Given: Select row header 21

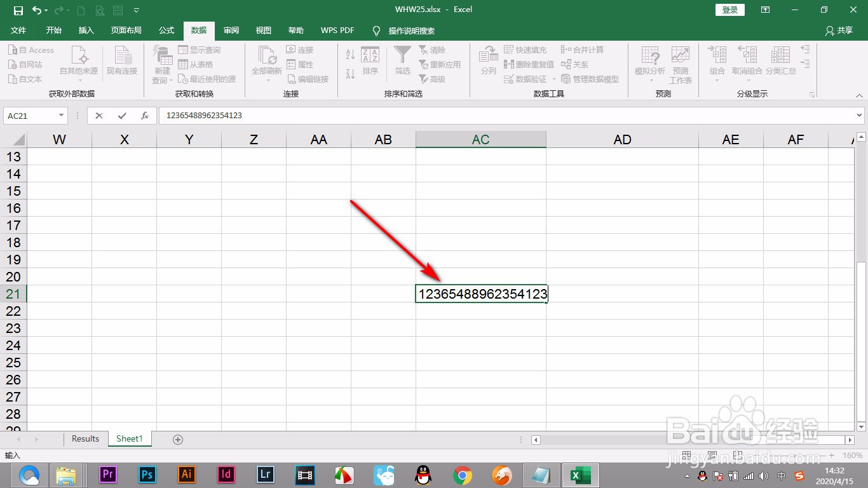Looking at the screenshot, I should point(13,294).
